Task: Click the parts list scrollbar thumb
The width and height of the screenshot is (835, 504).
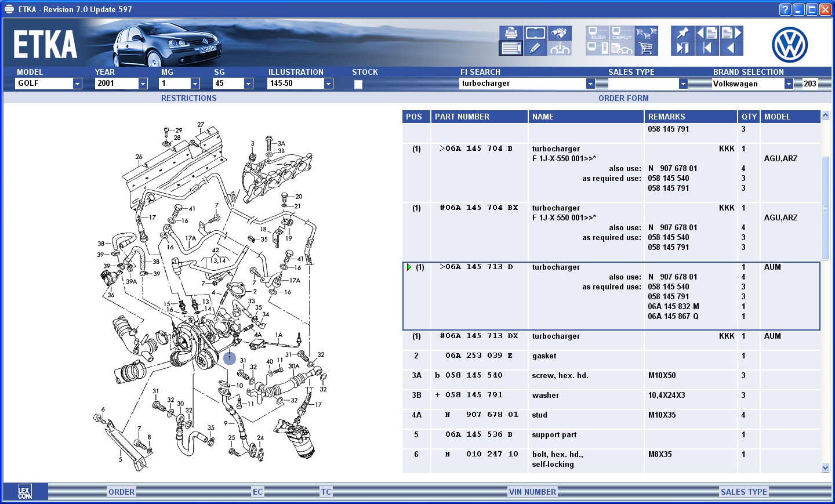Action: pos(826,208)
